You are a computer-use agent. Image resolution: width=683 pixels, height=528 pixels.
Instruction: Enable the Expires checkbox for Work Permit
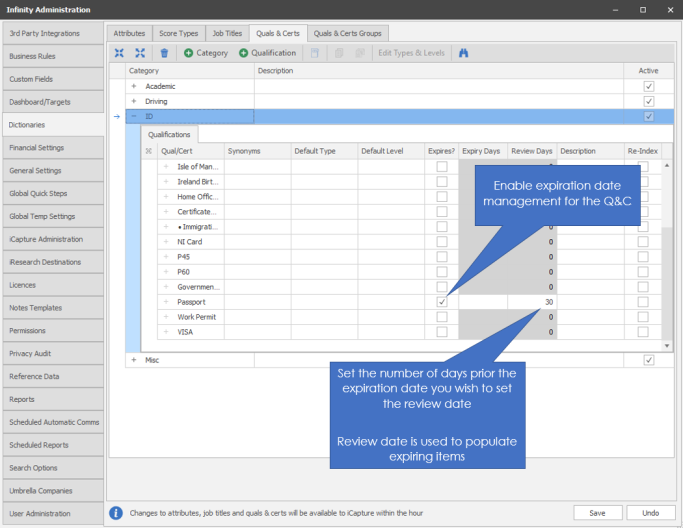click(442, 317)
